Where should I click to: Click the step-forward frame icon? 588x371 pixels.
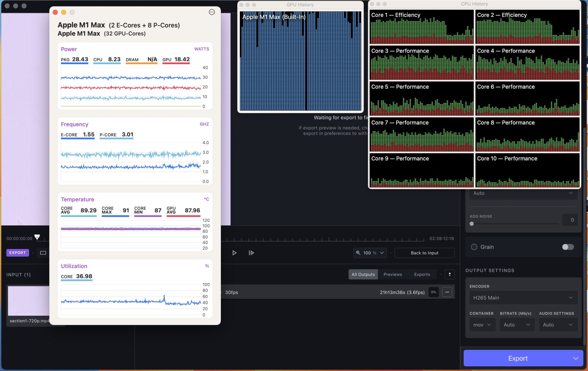click(251, 253)
